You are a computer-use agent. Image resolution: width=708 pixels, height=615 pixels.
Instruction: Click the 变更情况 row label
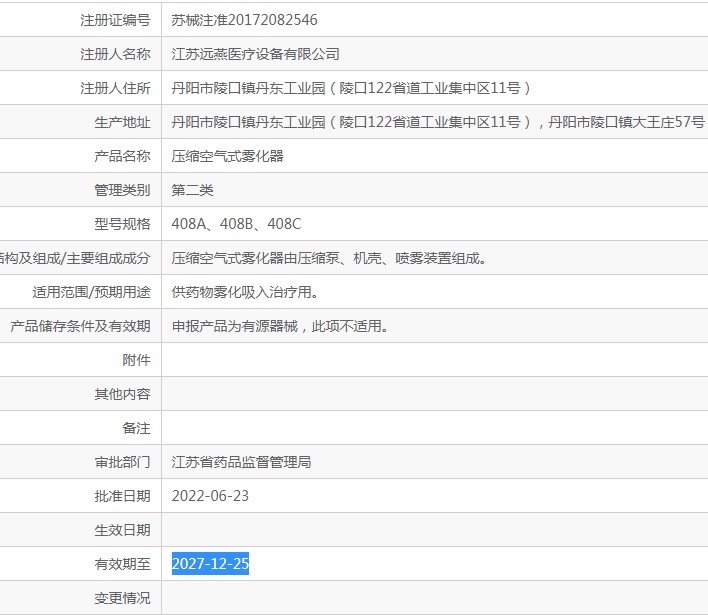pos(122,598)
